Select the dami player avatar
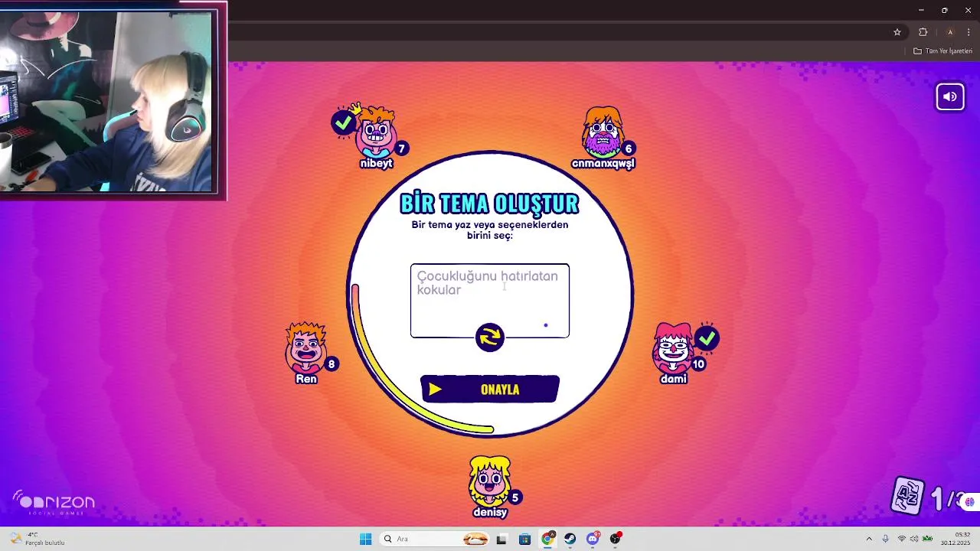 673,347
